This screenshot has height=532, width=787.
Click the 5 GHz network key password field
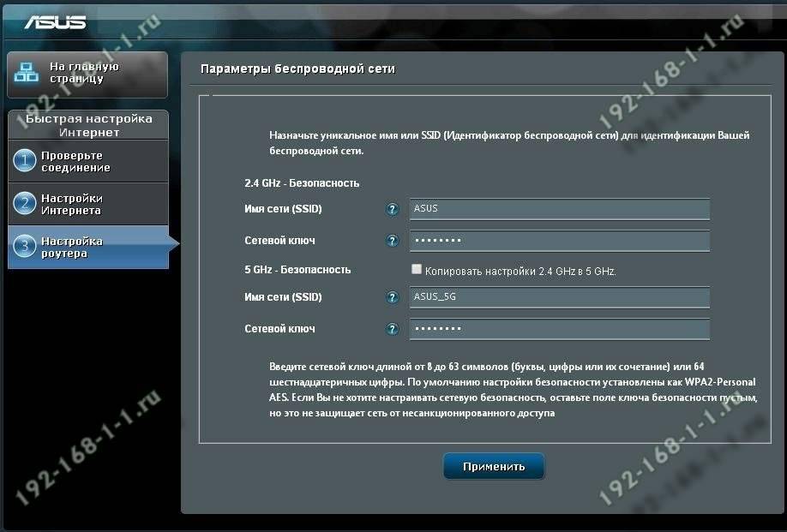(x=560, y=329)
